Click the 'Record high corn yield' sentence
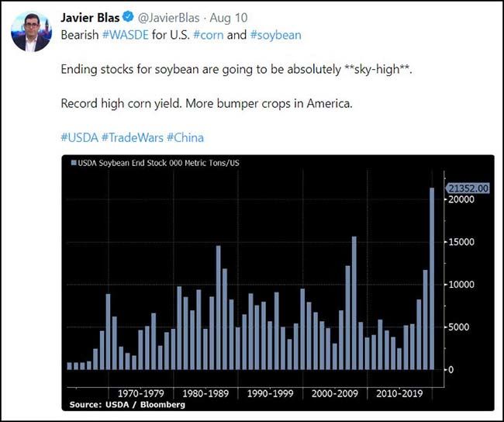This screenshot has height=422, width=504. [x=205, y=103]
